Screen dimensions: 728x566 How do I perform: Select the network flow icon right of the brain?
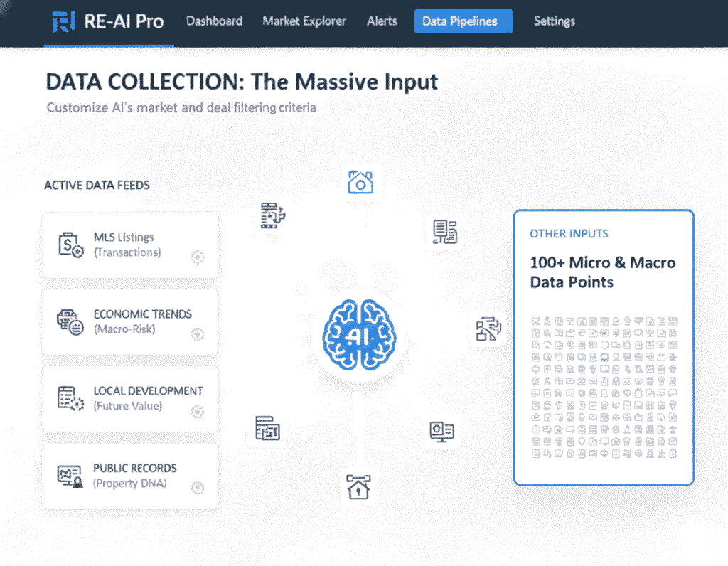pos(488,329)
